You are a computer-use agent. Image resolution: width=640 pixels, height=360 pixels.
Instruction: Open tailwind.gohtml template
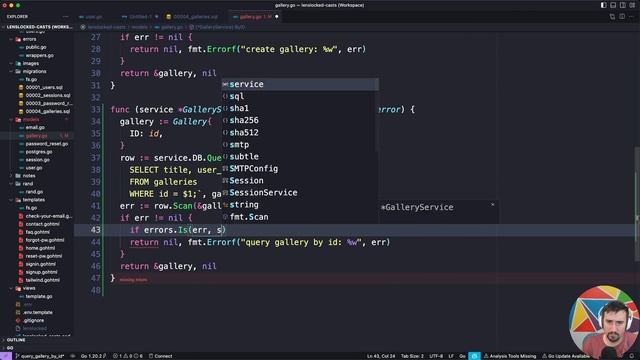[42, 280]
